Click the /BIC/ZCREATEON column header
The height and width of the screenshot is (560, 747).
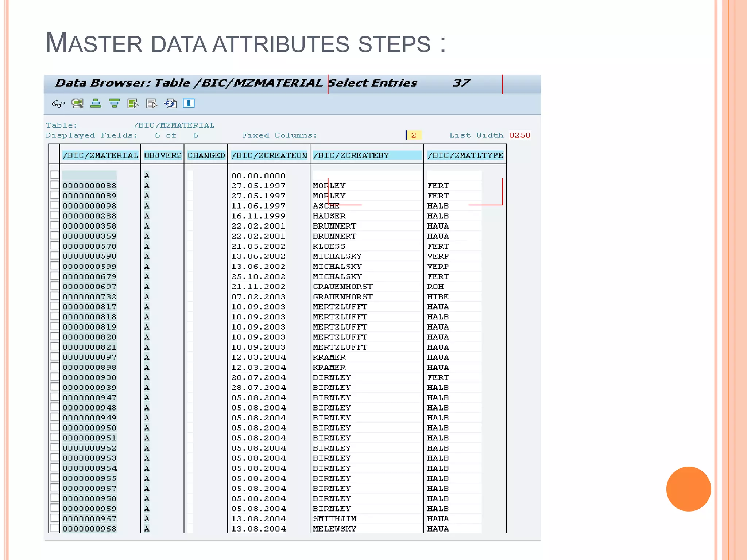(270, 155)
